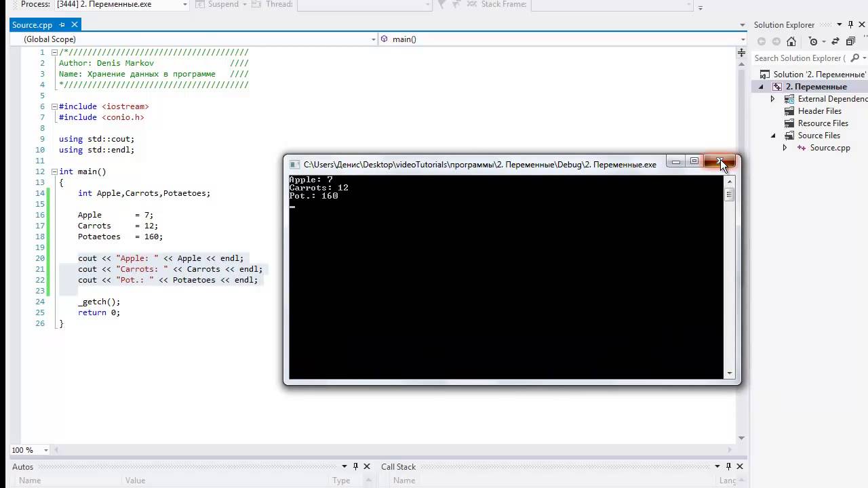Close the Autos panel

(x=367, y=466)
